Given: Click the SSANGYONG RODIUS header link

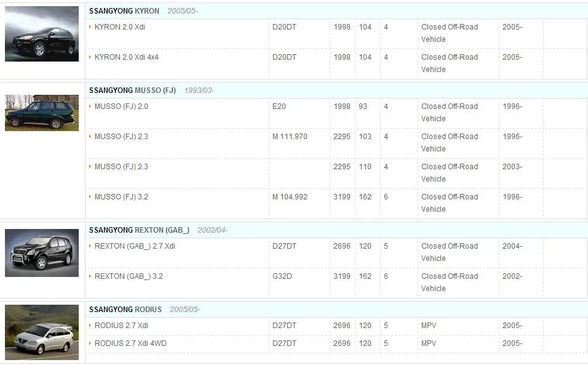Looking at the screenshot, I should (x=125, y=310).
